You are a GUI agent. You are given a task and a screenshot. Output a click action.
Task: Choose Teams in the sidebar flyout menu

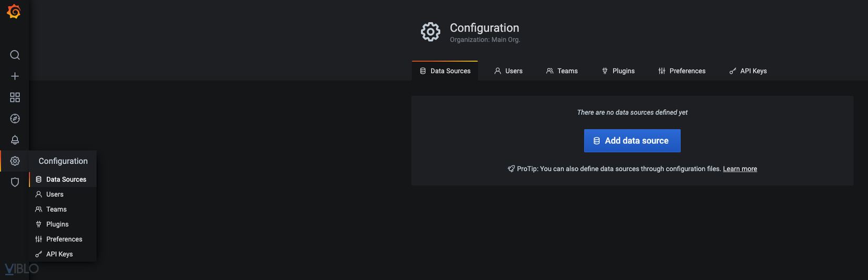pos(56,209)
